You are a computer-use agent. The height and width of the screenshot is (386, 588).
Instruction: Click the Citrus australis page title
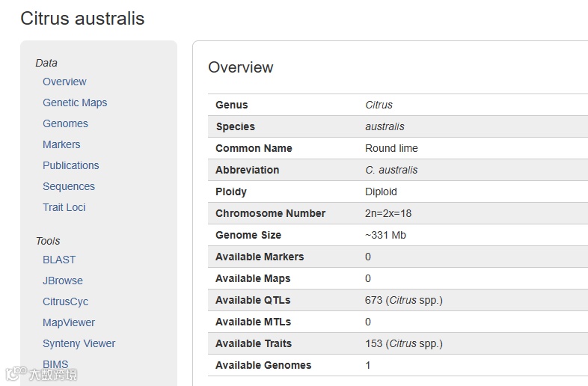coord(82,19)
